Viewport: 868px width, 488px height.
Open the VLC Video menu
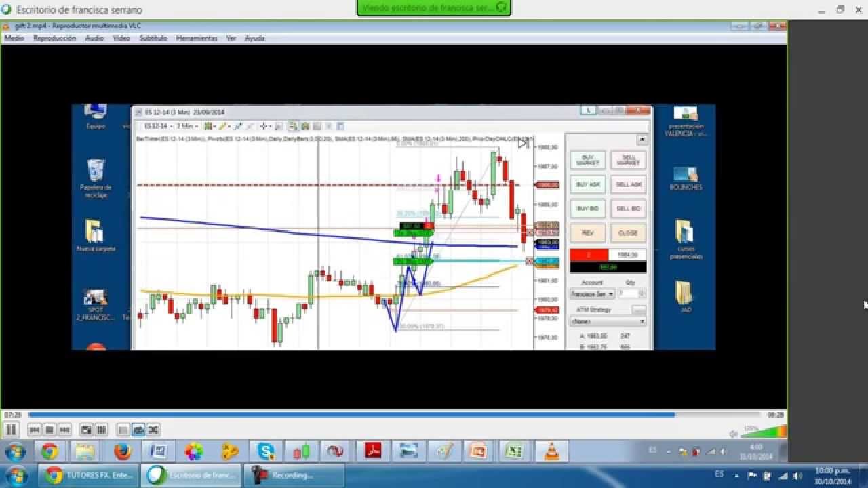[121, 38]
